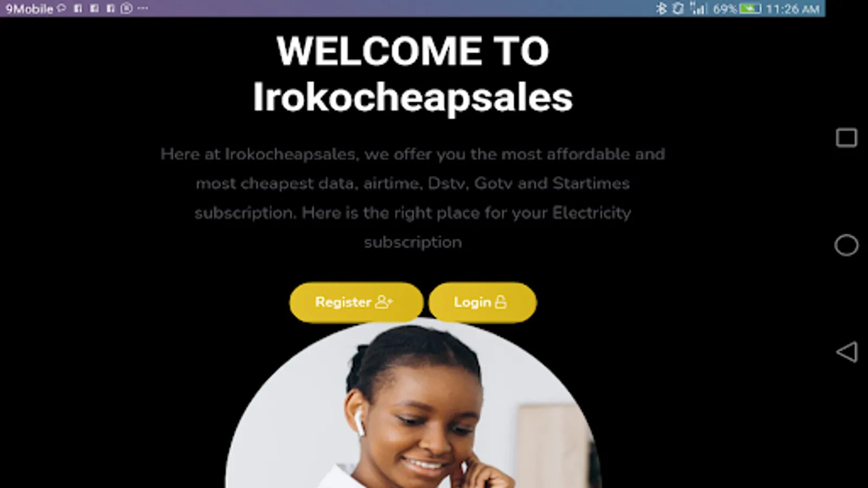The height and width of the screenshot is (488, 868).
Task: Click the 11:26 AM clock
Action: (x=793, y=9)
